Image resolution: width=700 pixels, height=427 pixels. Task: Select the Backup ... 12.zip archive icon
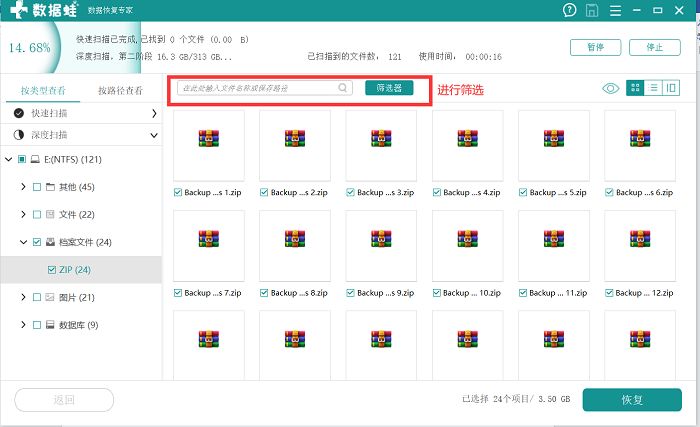(x=640, y=239)
